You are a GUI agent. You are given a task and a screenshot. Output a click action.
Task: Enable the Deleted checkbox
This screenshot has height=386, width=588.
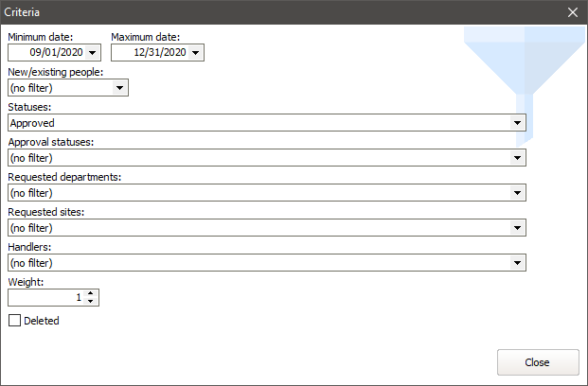click(x=14, y=321)
